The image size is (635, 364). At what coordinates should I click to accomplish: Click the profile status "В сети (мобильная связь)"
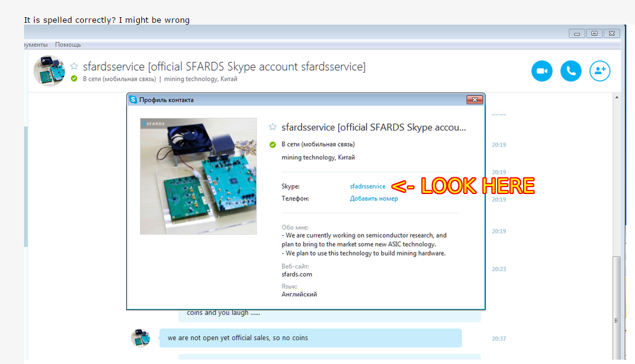(x=318, y=144)
